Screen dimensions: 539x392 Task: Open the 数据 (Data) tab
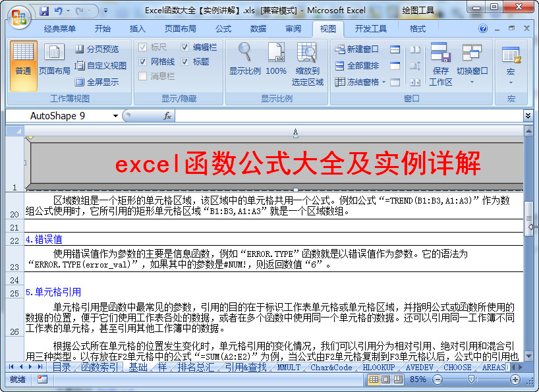pos(258,29)
